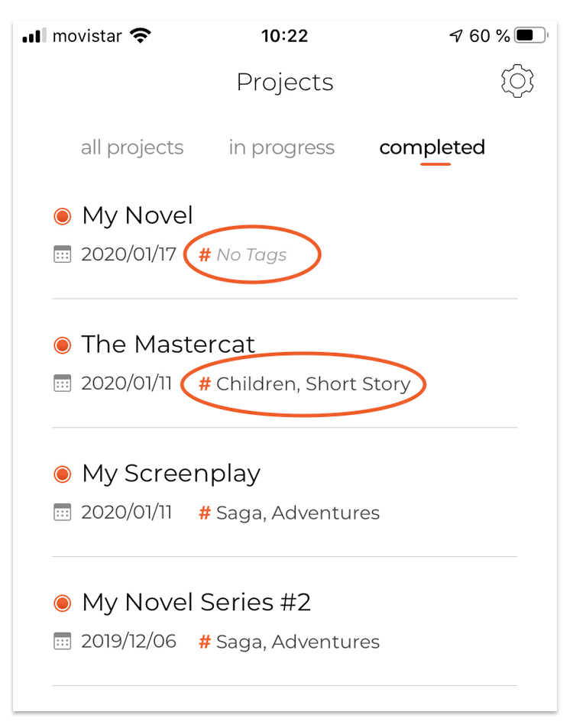Click the status dot beside The Mastercat
This screenshot has width=573, height=728.
(x=62, y=345)
